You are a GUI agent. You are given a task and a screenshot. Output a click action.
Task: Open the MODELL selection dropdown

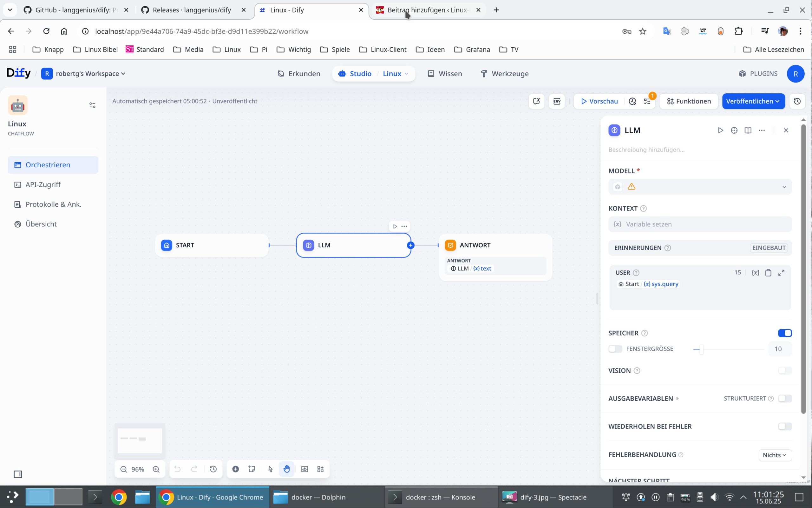click(700, 187)
